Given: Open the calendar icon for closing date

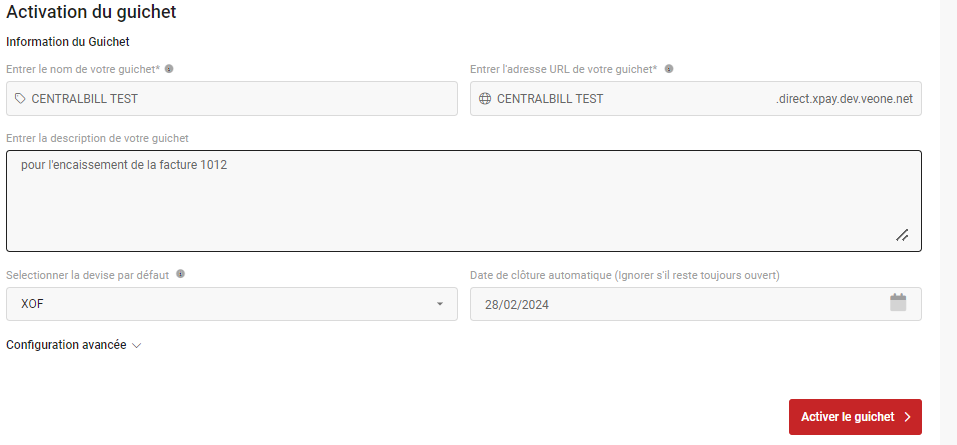Looking at the screenshot, I should [x=898, y=303].
